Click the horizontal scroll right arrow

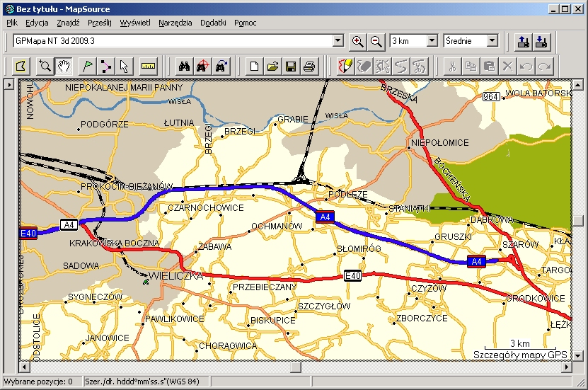pos(567,367)
